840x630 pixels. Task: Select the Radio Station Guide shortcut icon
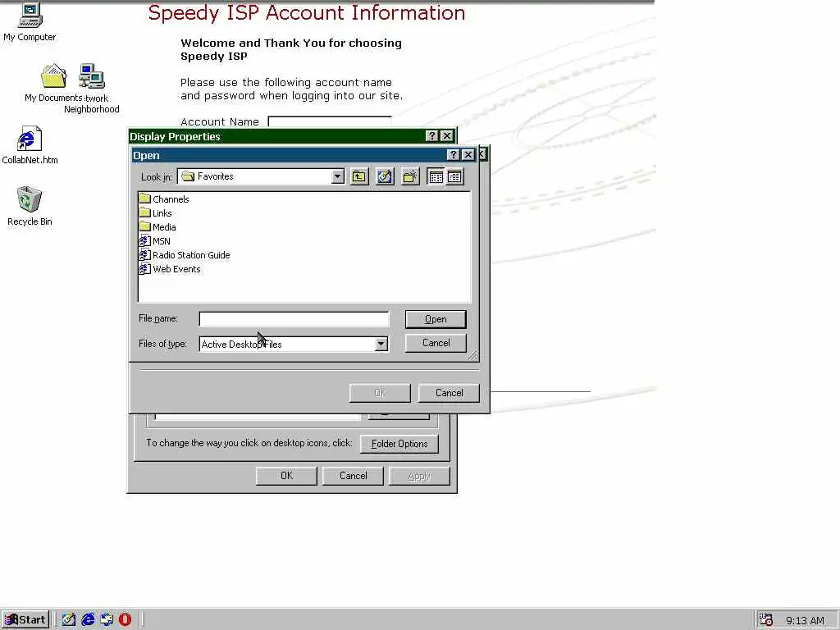coord(144,254)
